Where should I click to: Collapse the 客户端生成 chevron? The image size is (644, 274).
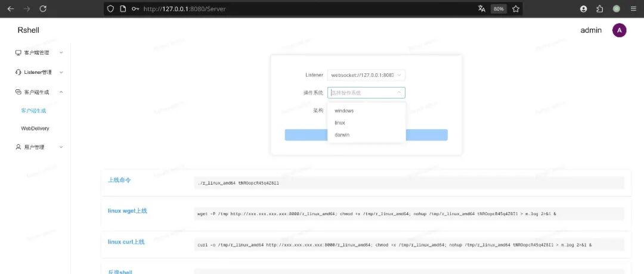61,92
